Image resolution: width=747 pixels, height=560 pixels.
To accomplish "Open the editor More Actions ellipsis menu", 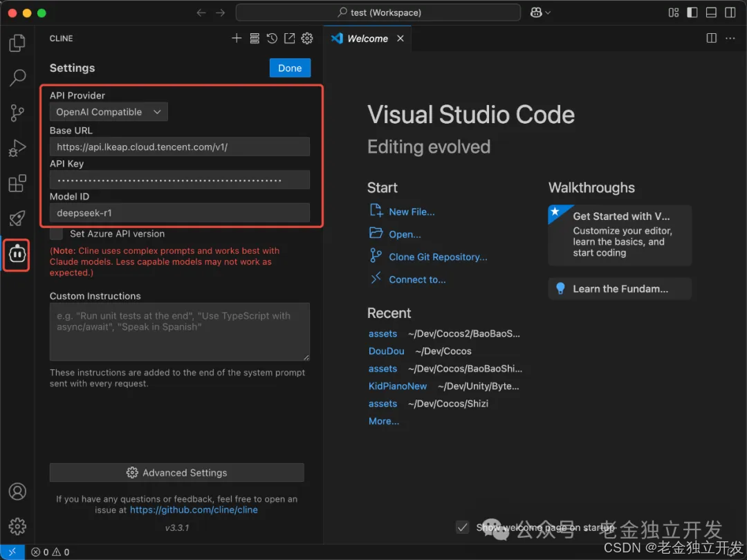I will [730, 38].
